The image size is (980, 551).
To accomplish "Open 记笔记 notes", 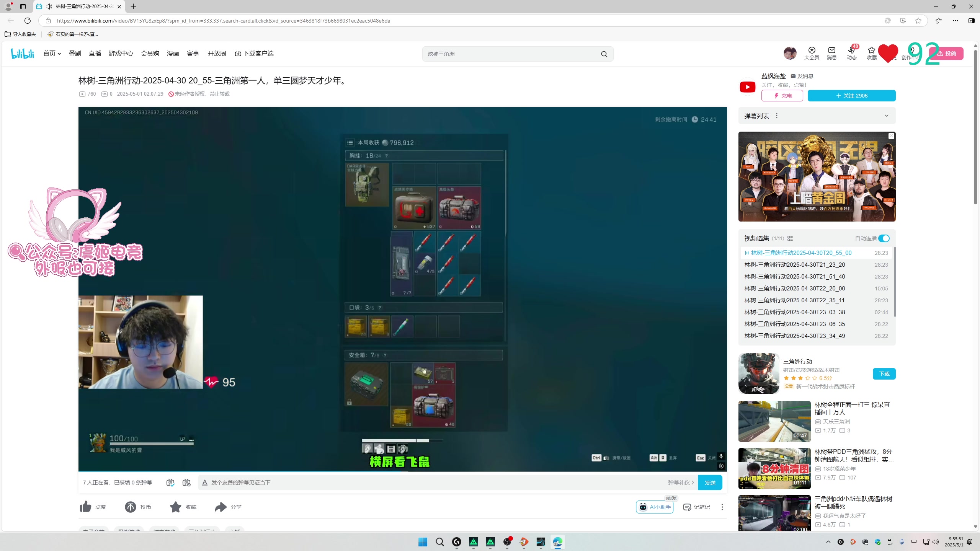I will (696, 507).
